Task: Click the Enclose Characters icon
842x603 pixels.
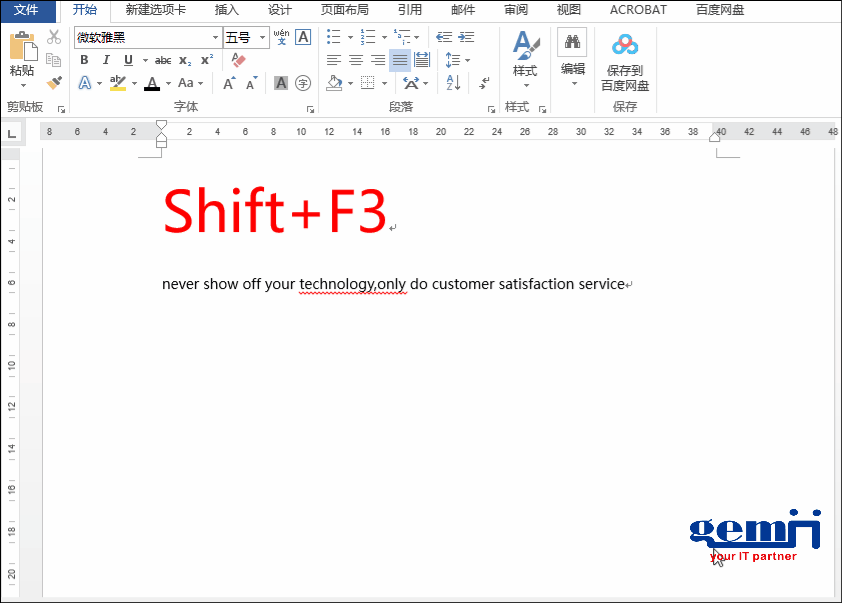Action: point(302,83)
